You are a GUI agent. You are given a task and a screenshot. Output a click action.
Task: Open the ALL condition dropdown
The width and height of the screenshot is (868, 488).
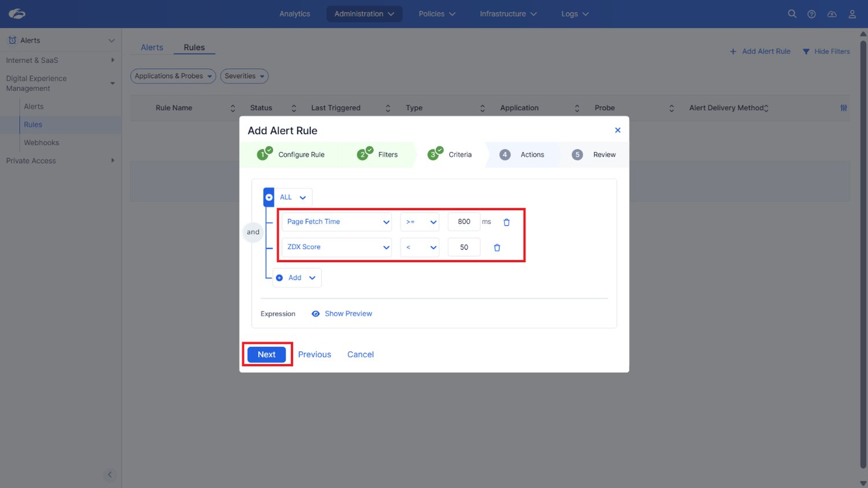[x=293, y=197]
